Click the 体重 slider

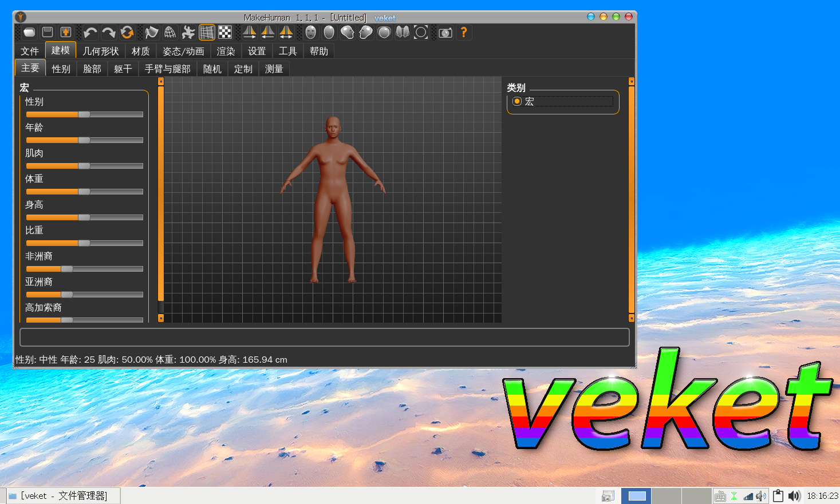point(85,192)
